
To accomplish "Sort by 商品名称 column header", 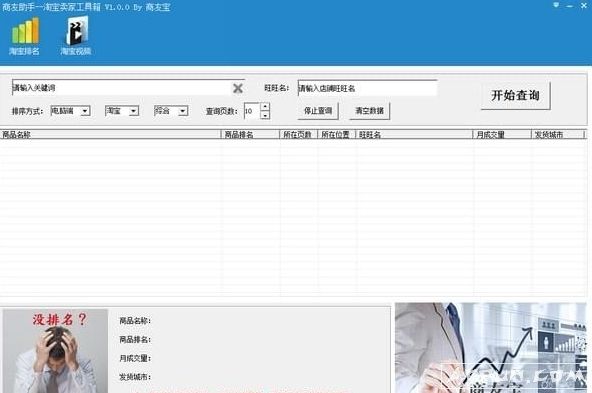I will pyautogui.click(x=110, y=134).
